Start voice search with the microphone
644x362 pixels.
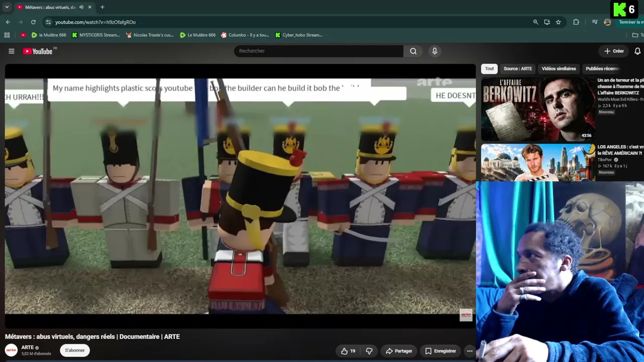pos(435,51)
